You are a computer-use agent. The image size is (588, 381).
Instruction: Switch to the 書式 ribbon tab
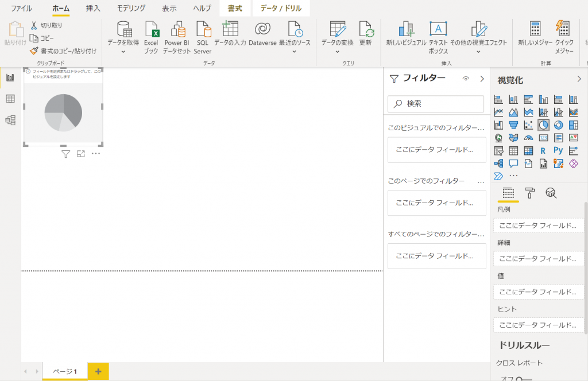pos(235,8)
